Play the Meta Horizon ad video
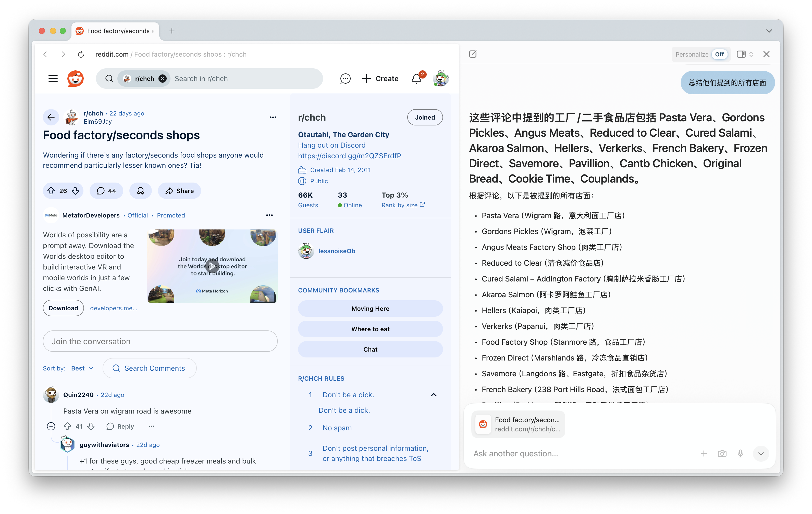This screenshot has height=514, width=812. pos(212,266)
